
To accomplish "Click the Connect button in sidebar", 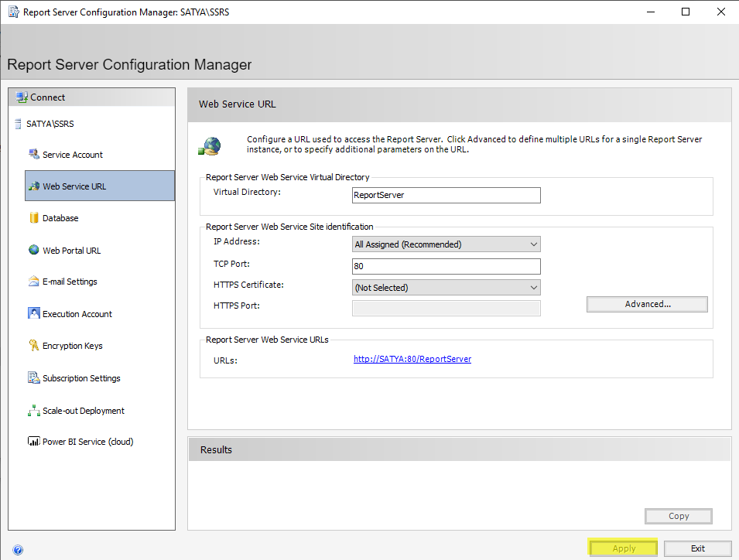I will click(47, 97).
